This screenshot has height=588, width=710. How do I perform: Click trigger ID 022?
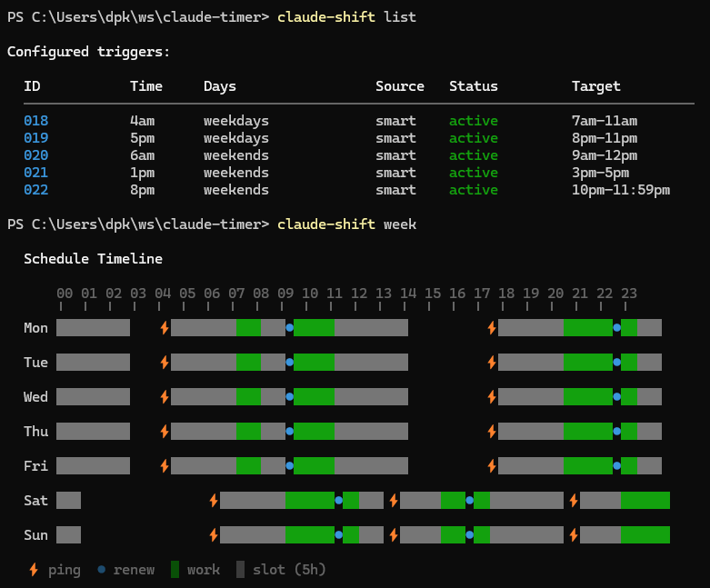(x=36, y=190)
